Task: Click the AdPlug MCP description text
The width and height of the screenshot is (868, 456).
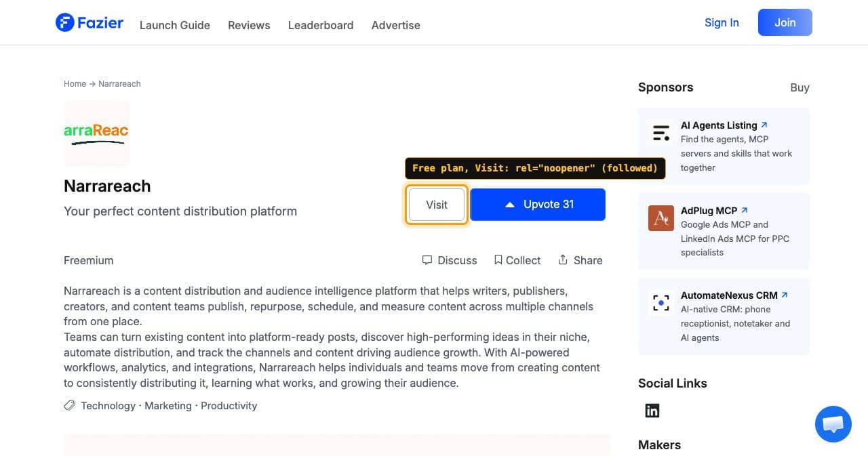Action: tap(735, 239)
